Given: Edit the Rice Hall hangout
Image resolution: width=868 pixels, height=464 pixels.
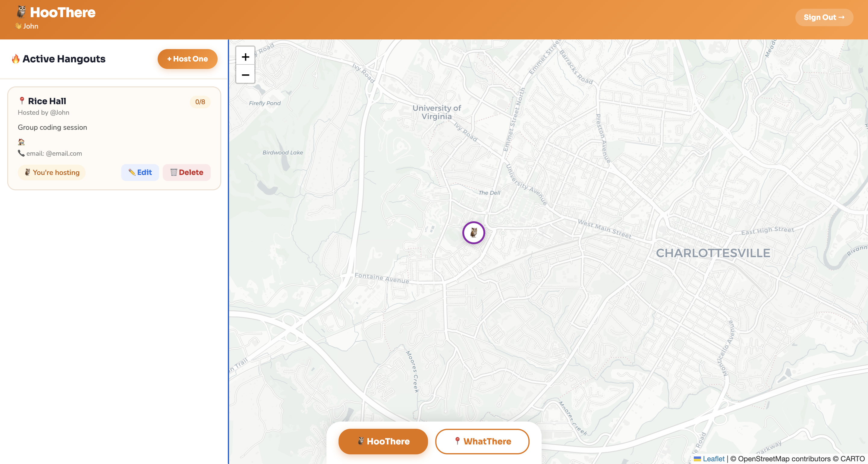Looking at the screenshot, I should [140, 173].
